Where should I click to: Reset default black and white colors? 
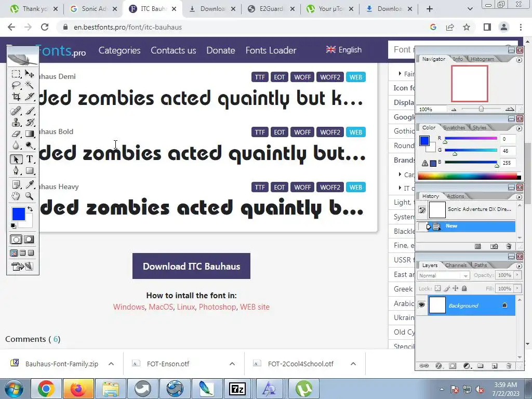pos(13,225)
